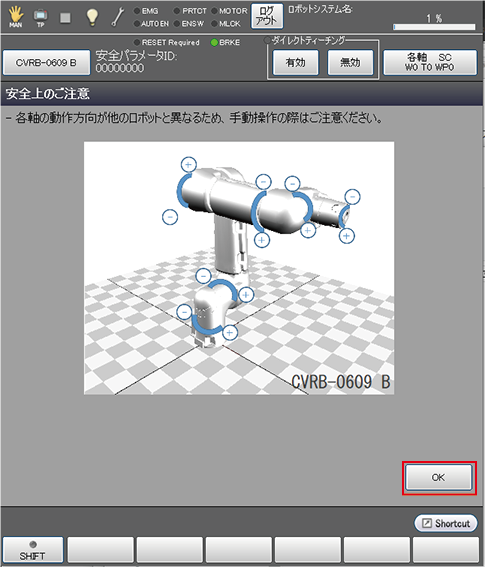
Task: Toggle the MOTOR indicator
Action: click(229, 11)
